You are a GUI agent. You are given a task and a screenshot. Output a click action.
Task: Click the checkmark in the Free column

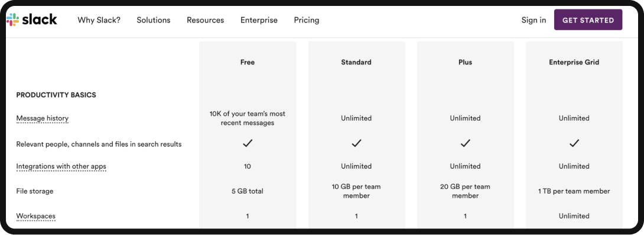(x=248, y=143)
